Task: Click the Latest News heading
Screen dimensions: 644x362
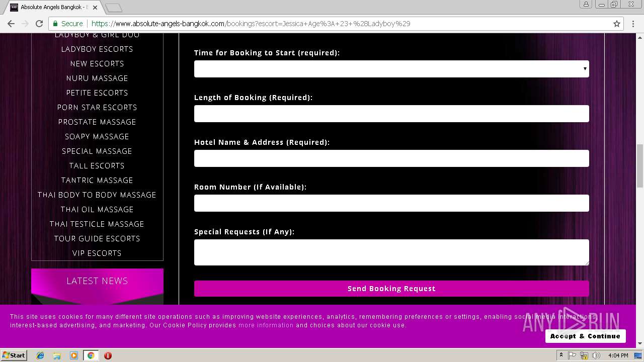Action: click(97, 281)
